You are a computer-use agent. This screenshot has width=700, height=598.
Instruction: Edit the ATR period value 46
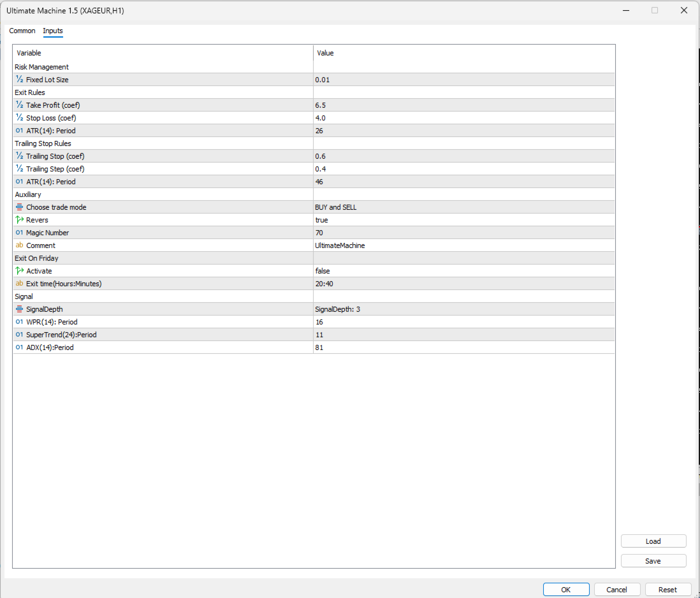pos(464,182)
